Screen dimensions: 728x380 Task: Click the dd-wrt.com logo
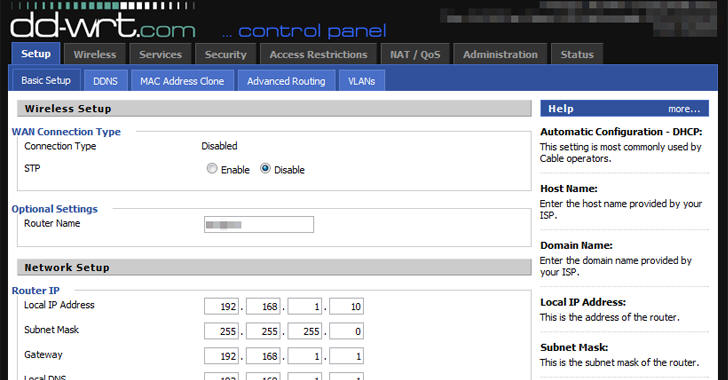tap(103, 25)
